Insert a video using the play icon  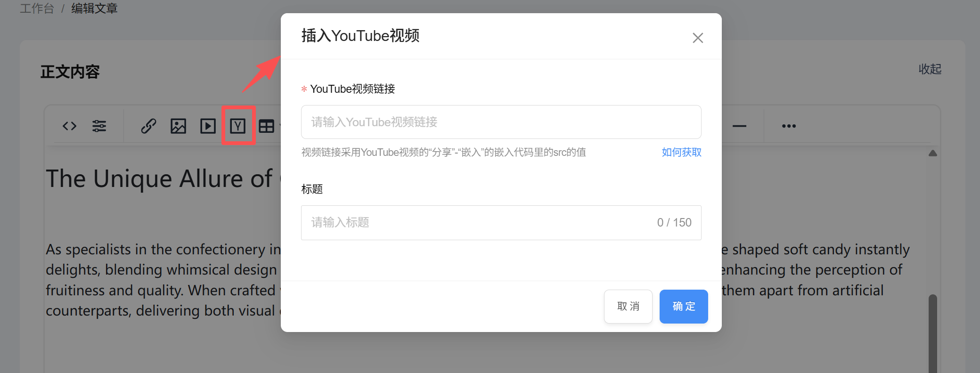pyautogui.click(x=208, y=126)
